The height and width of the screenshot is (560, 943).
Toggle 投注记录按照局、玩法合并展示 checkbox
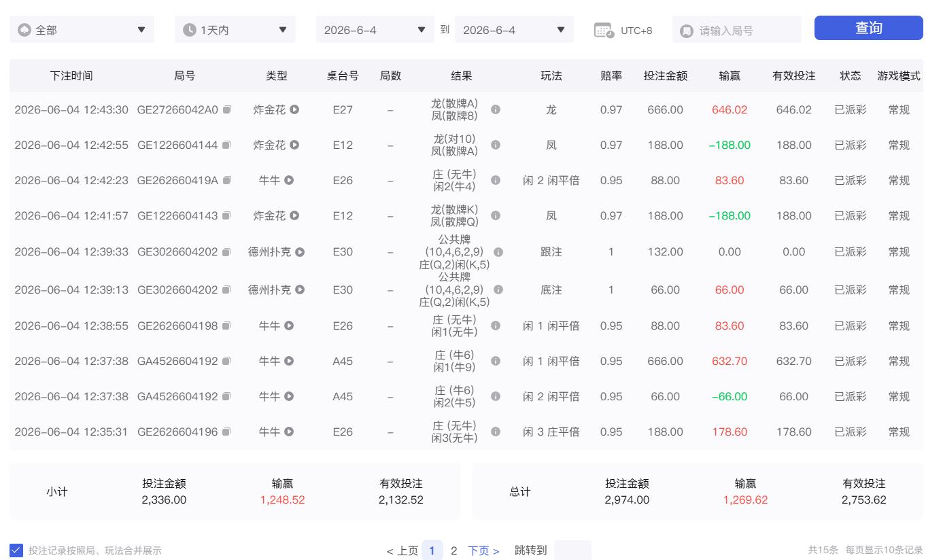16,550
